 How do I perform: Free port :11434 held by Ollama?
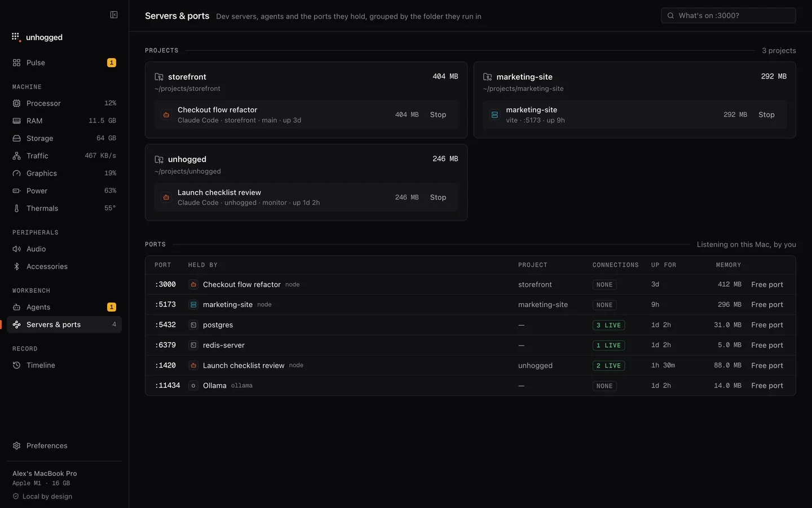(x=767, y=386)
